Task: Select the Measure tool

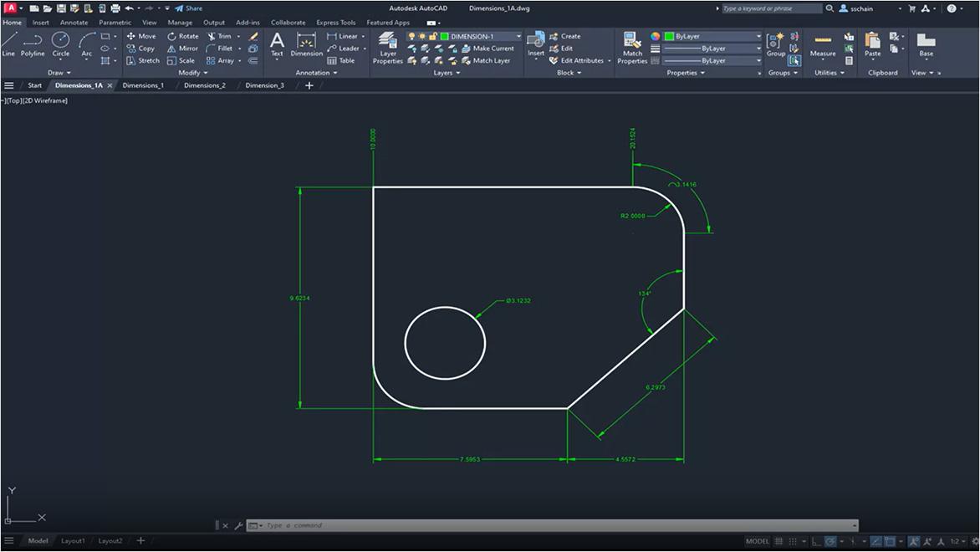Action: (x=823, y=48)
